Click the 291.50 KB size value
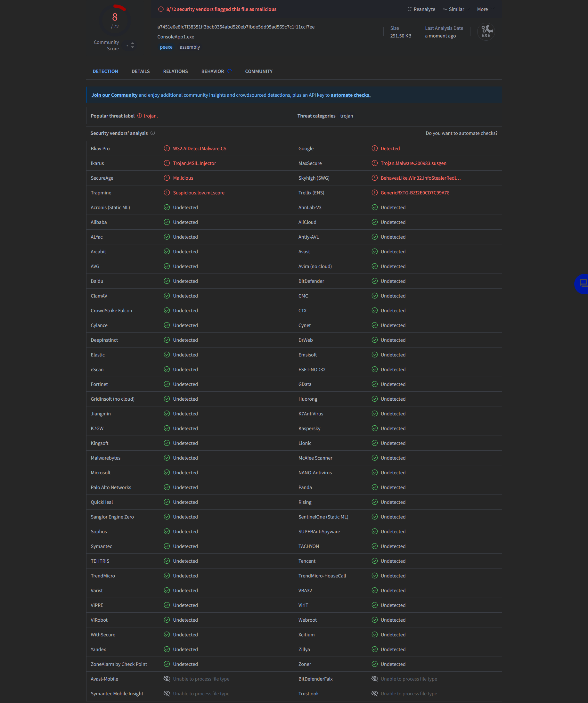This screenshot has width=588, height=703. (401, 36)
